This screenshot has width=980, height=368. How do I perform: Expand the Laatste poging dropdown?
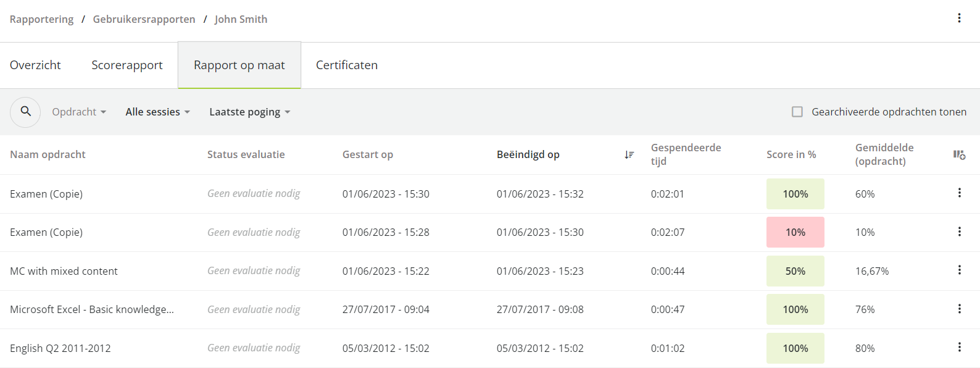[x=250, y=112]
